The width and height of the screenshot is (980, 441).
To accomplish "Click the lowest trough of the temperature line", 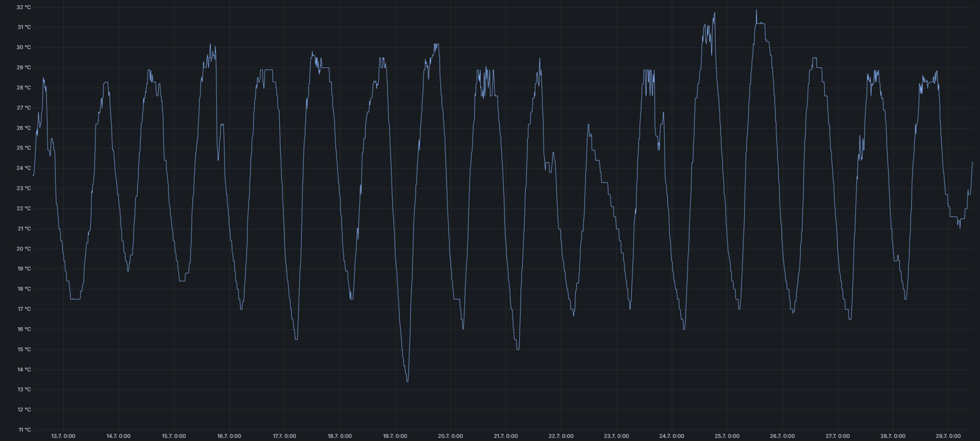I will point(407,381).
